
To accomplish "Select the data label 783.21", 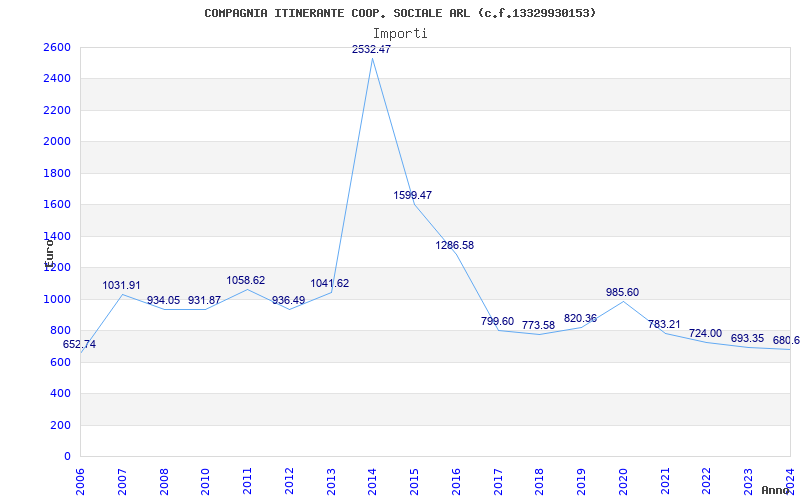I will click(664, 324).
